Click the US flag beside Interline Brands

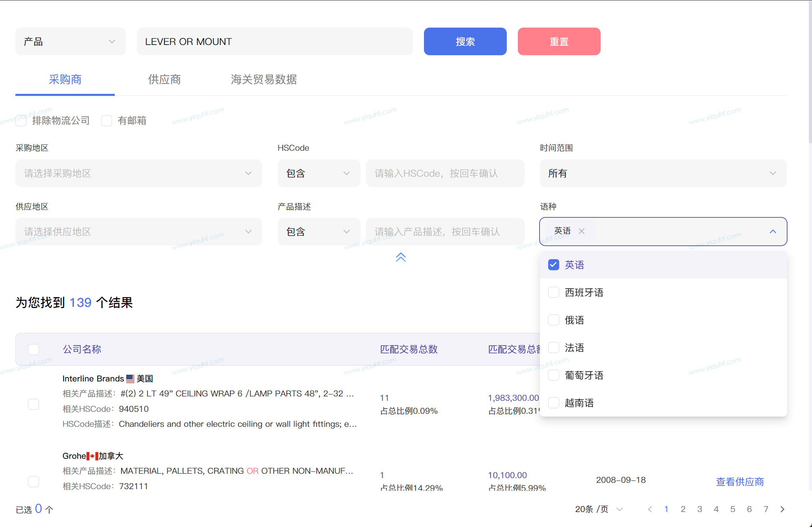point(130,379)
